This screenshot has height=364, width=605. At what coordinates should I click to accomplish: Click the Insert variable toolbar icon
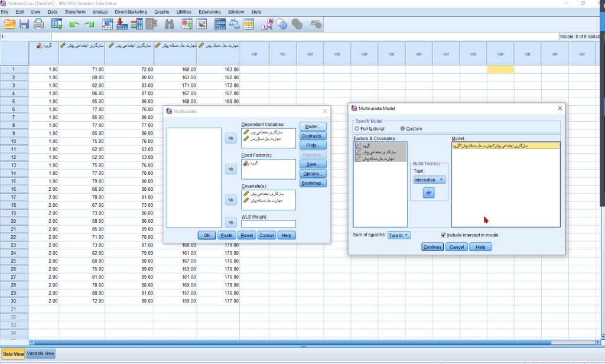coord(202,24)
